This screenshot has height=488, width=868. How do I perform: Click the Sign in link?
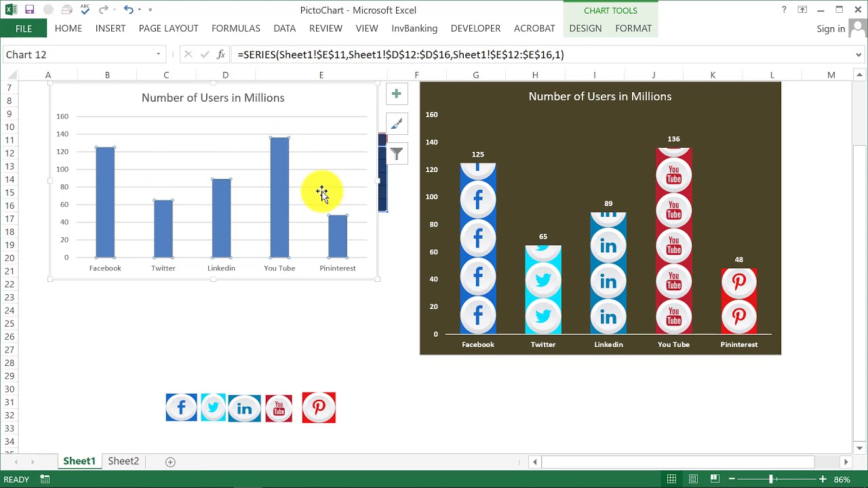[831, 28]
